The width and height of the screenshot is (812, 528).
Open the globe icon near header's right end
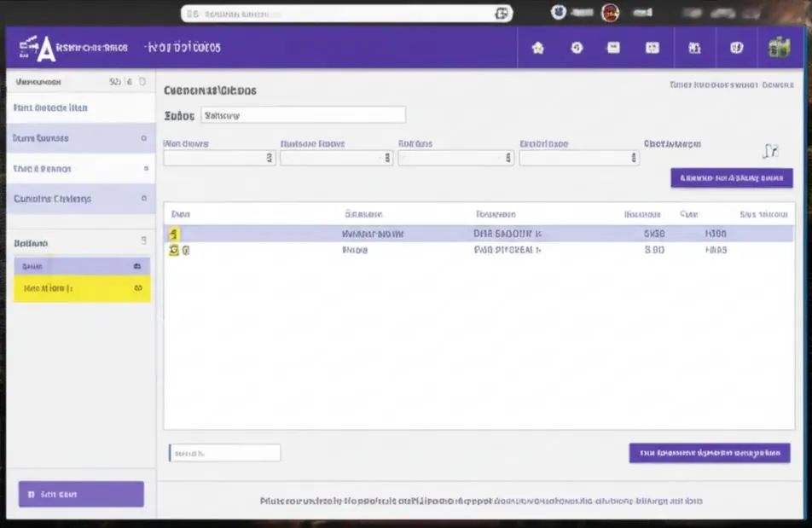(736, 48)
